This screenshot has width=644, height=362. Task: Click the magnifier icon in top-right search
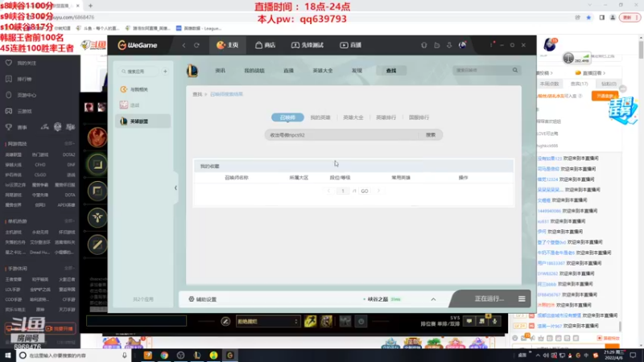point(515,70)
